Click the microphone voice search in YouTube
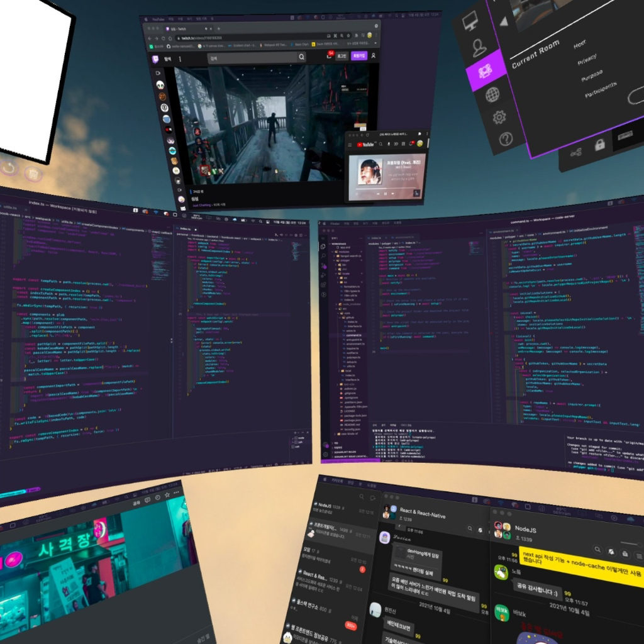This screenshot has height=644, width=644. tap(389, 144)
